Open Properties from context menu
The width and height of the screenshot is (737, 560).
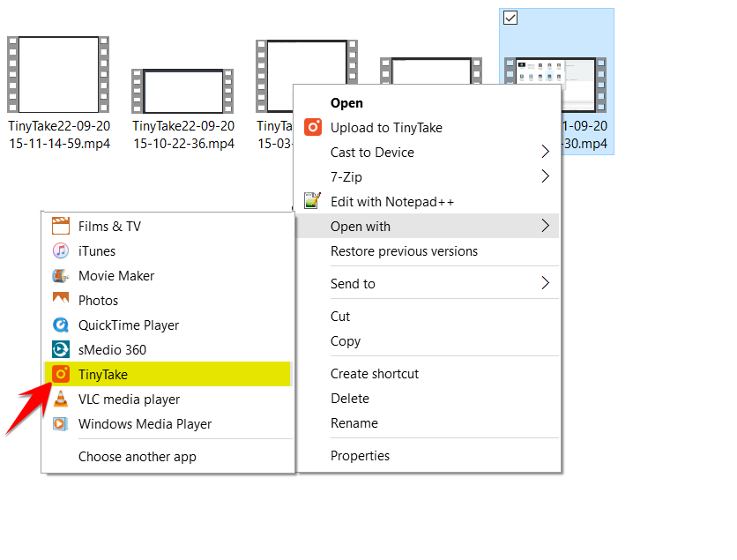click(x=428, y=456)
